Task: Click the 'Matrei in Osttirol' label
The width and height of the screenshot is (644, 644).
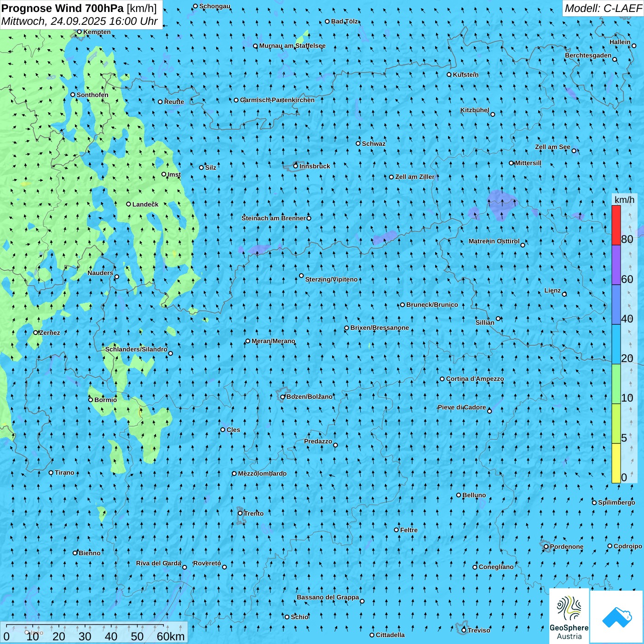Action: (x=494, y=241)
